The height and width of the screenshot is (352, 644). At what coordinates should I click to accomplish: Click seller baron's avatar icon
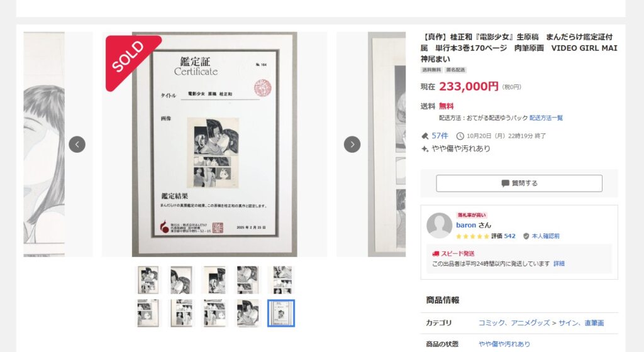[x=439, y=225]
